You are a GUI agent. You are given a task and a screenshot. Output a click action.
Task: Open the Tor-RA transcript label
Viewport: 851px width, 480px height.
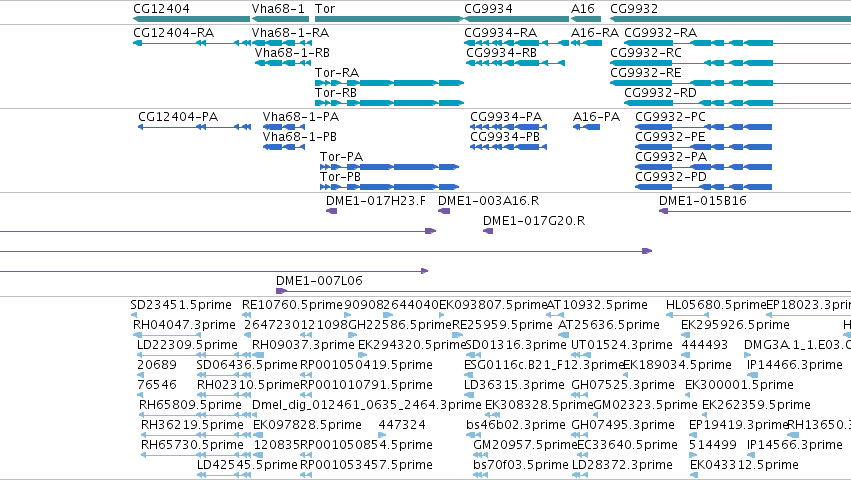pyautogui.click(x=337, y=73)
